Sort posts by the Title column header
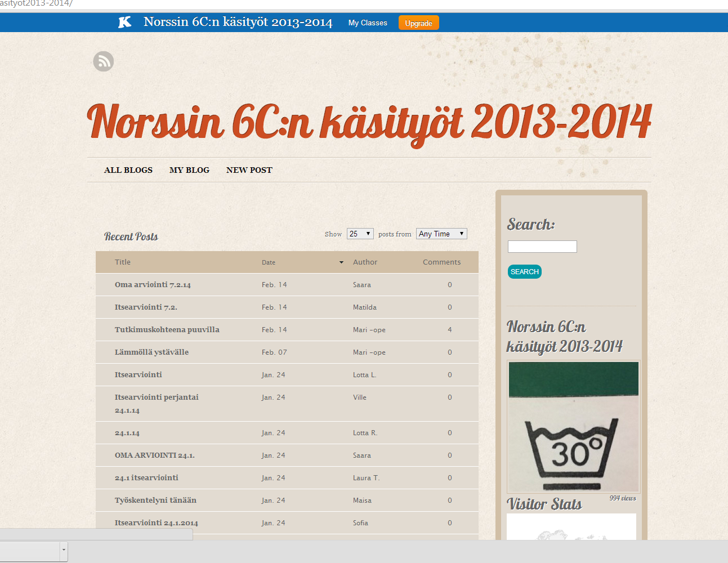The image size is (728, 563). point(123,262)
